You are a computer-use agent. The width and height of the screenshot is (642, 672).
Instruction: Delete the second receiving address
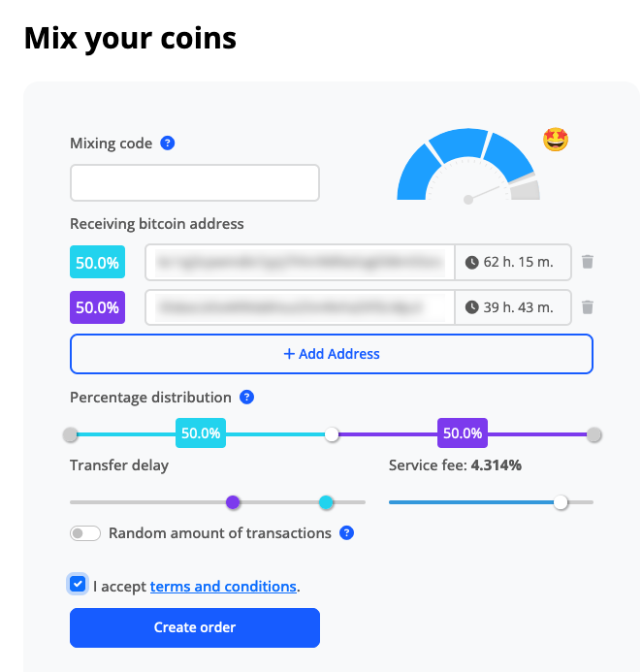588,307
